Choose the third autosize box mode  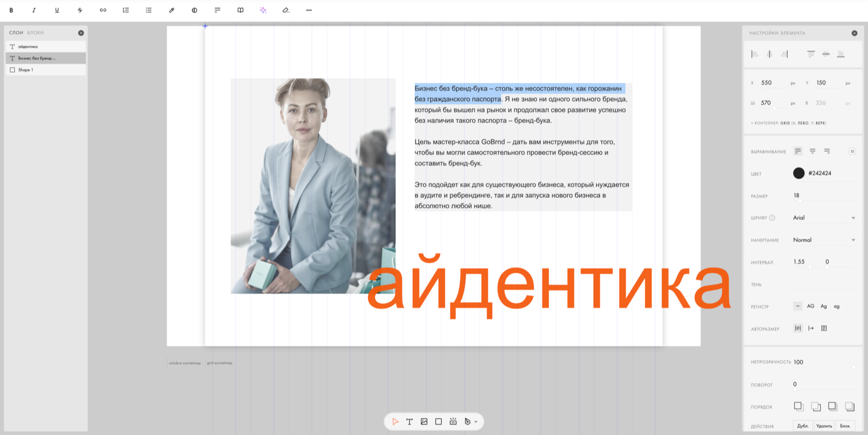824,328
